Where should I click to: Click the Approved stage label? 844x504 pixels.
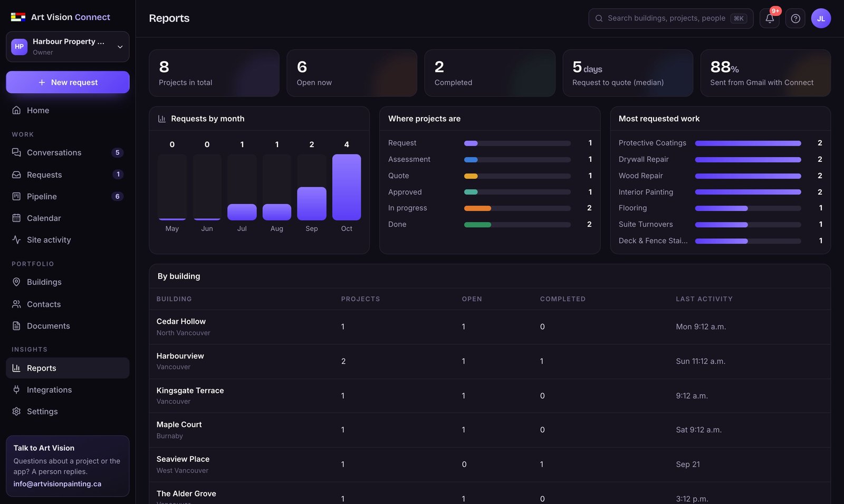click(405, 192)
